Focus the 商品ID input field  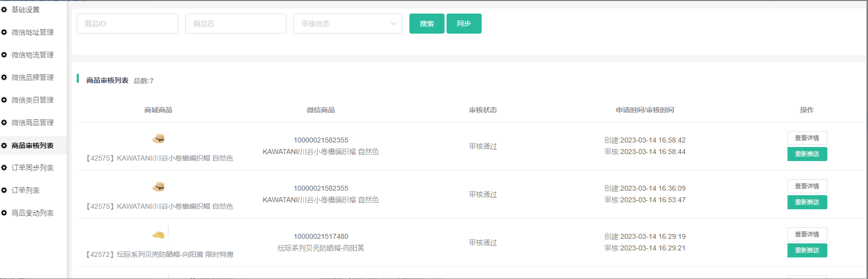127,24
